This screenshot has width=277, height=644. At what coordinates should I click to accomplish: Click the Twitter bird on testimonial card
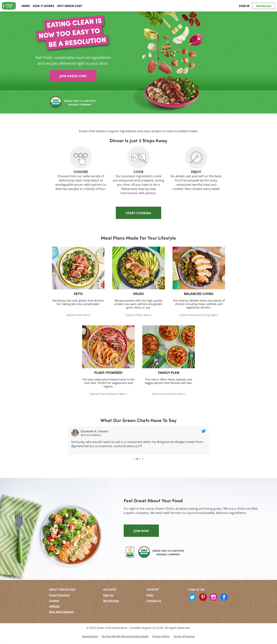click(x=204, y=431)
